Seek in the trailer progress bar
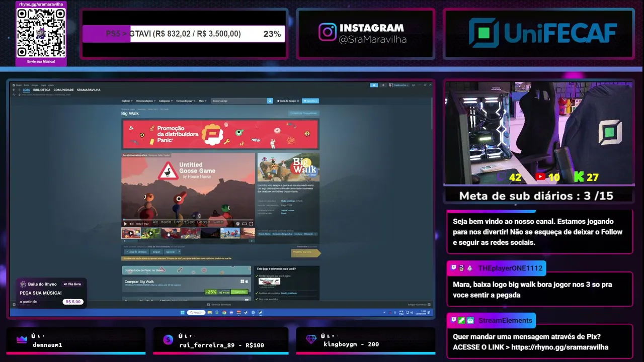644x362 pixels. [x=188, y=220]
